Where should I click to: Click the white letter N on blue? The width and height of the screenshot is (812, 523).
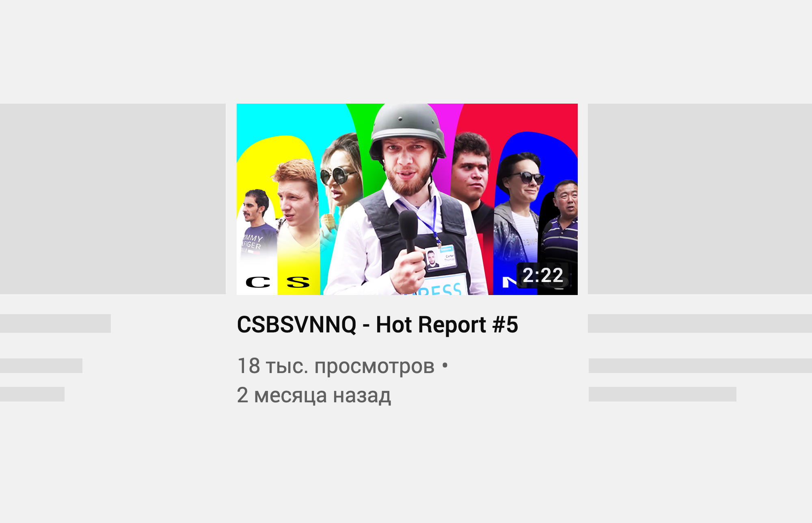[x=509, y=282]
